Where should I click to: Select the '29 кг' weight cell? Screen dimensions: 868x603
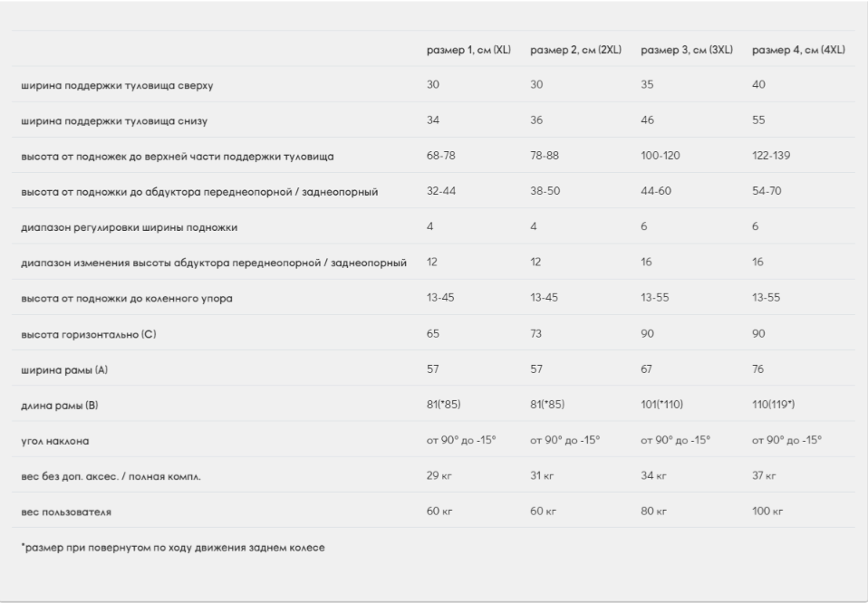[439, 476]
